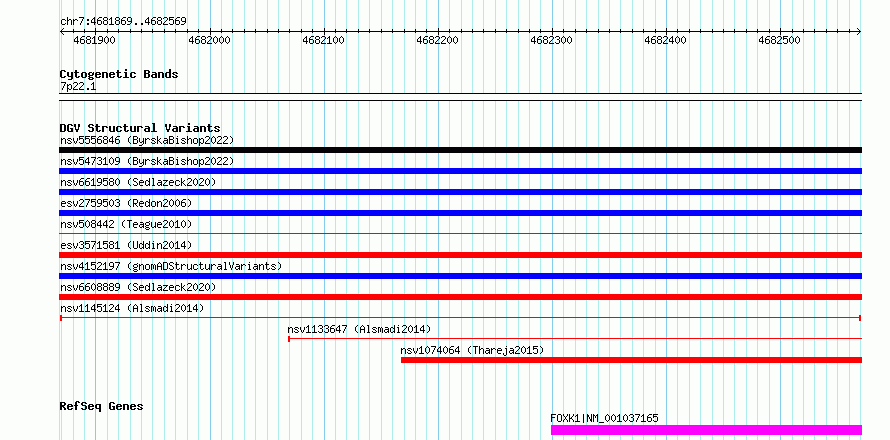Click the 4681900 ruler coordinate

tap(94, 40)
